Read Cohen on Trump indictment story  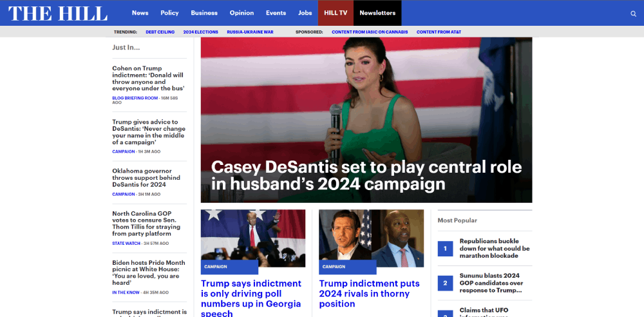click(x=148, y=78)
